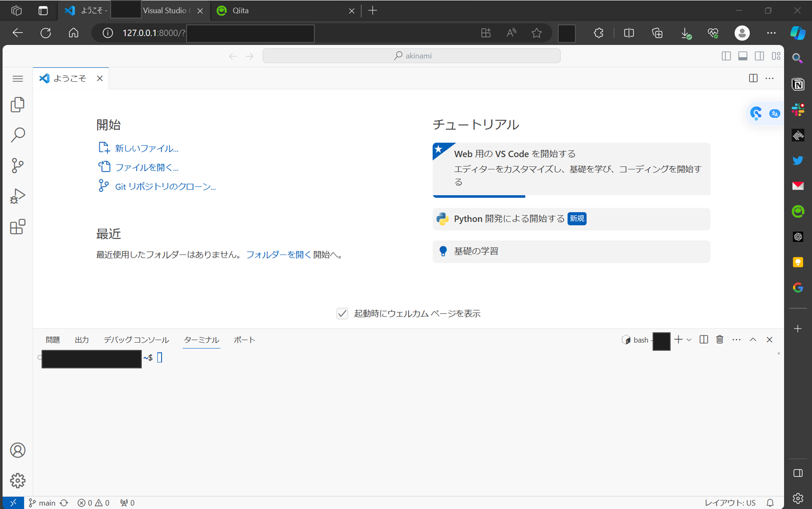Change keyboard layout US status item
Viewport: 812px width, 509px height.
click(x=730, y=503)
